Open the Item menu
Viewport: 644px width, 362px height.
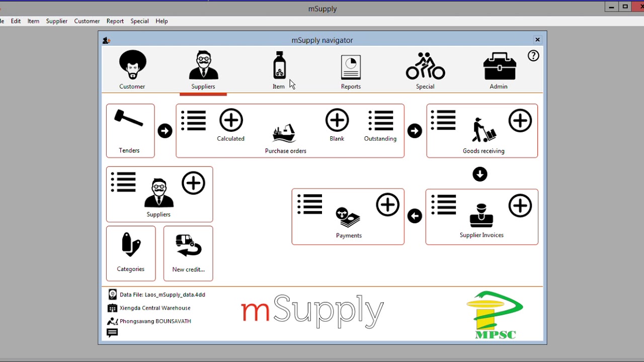click(33, 21)
